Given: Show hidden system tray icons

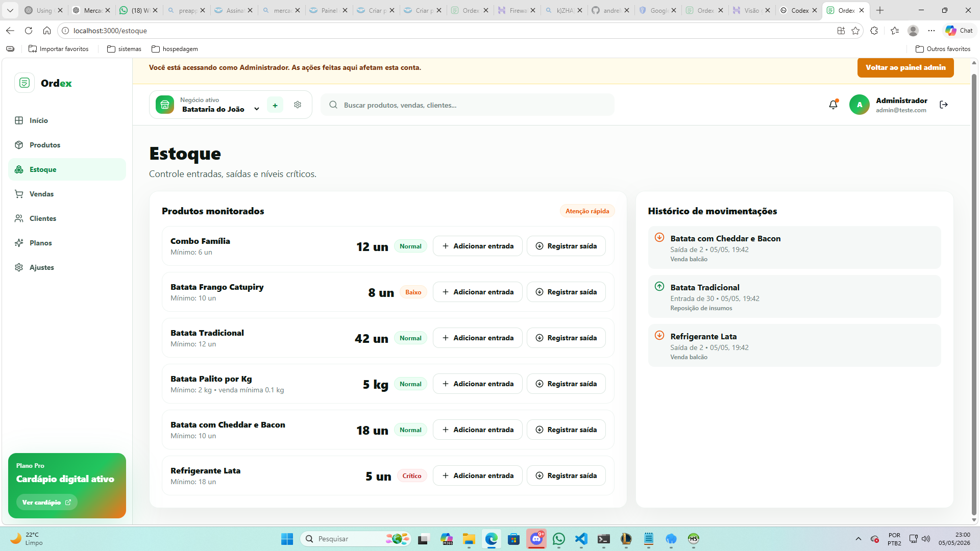Looking at the screenshot, I should pos(859,539).
